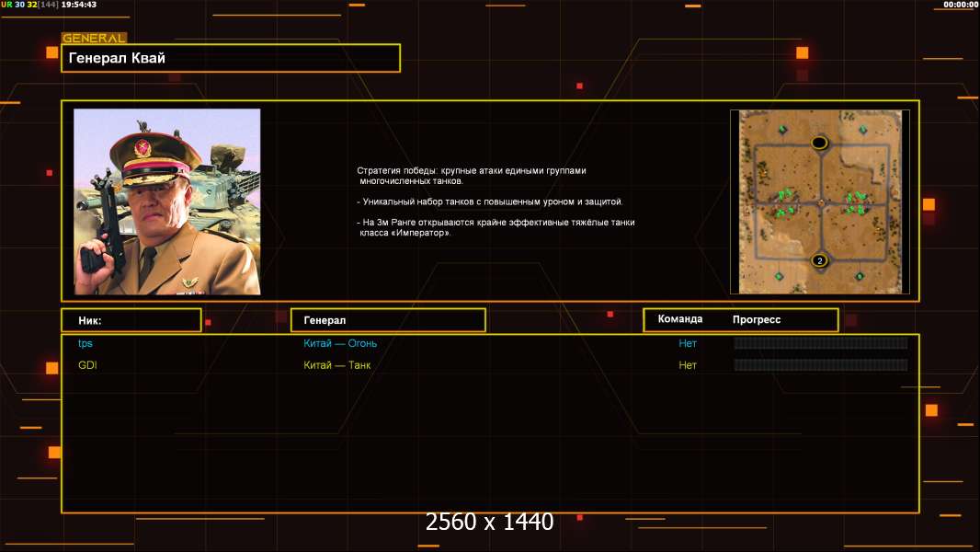
Task: Click the empty top start position on minimap
Action: click(819, 143)
